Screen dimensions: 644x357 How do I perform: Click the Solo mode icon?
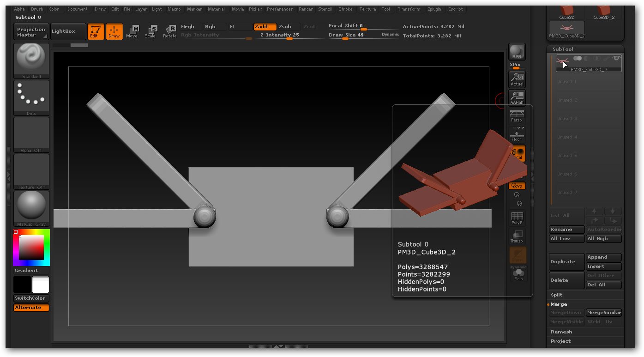tap(518, 275)
